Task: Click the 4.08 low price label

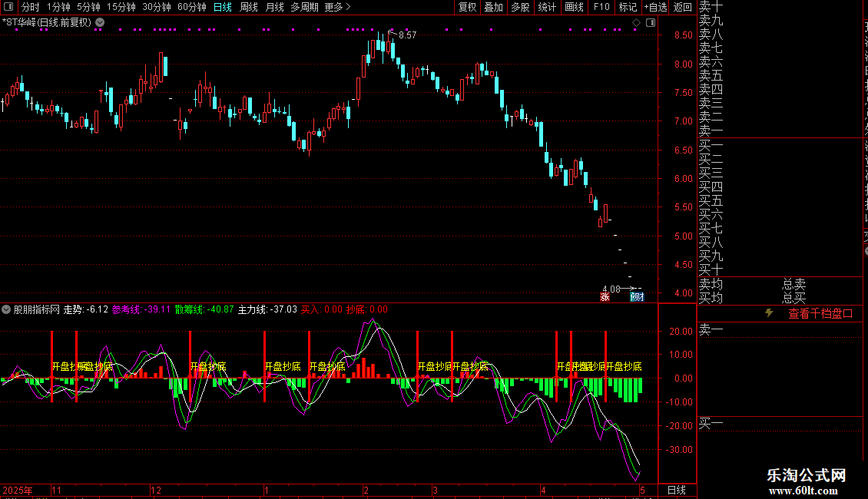Action: pyautogui.click(x=611, y=289)
